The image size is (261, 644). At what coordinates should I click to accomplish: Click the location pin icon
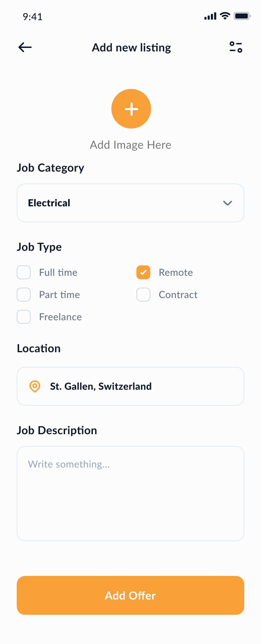[x=35, y=386]
